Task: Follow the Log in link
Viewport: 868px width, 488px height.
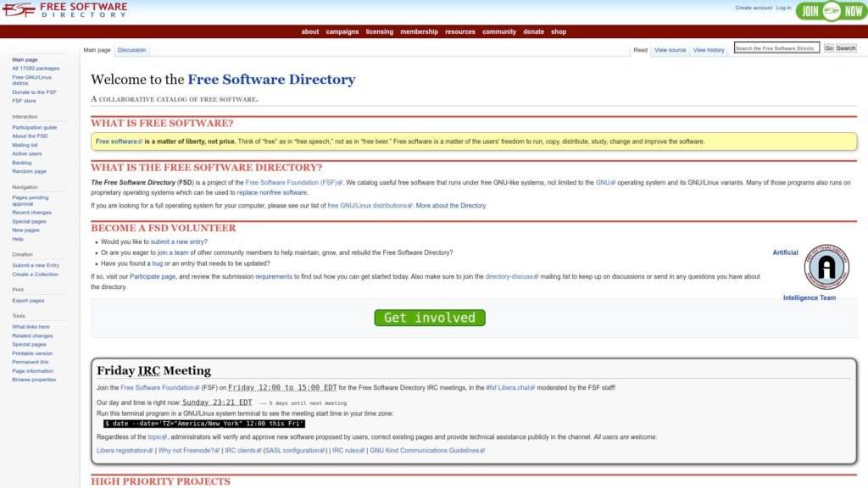Action: (783, 8)
